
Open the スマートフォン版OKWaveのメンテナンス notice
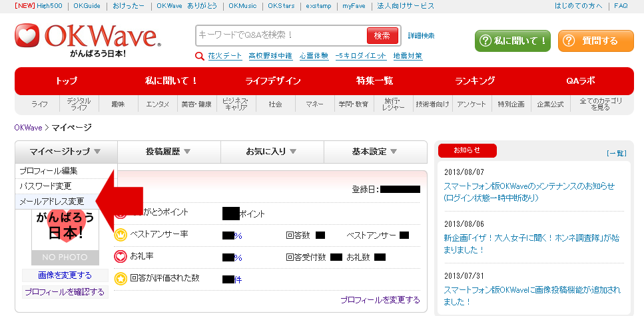point(529,192)
